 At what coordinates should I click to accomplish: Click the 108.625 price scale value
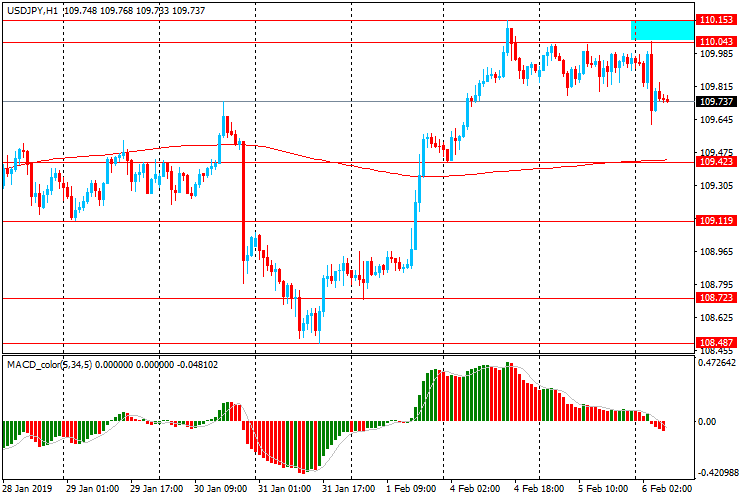(716, 317)
